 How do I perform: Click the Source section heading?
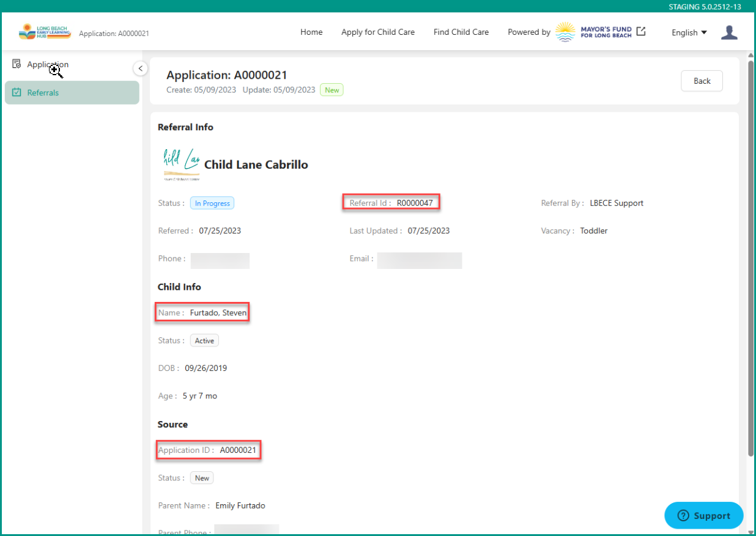click(x=173, y=424)
